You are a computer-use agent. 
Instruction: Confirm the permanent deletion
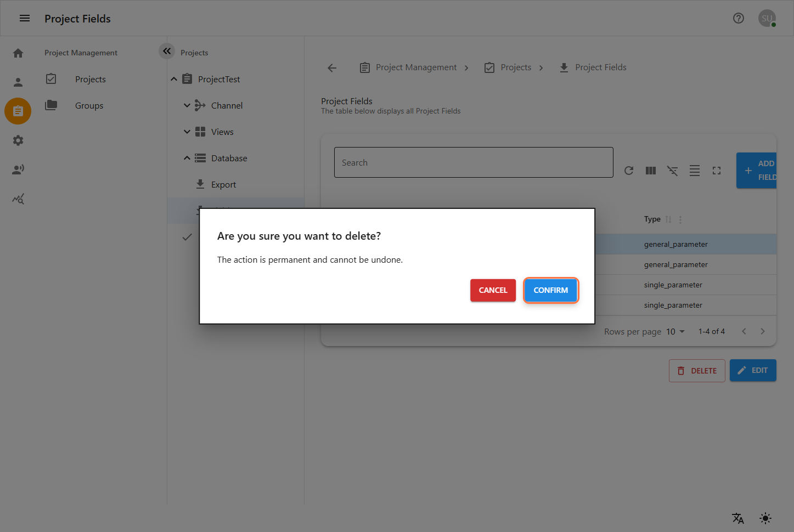550,290
